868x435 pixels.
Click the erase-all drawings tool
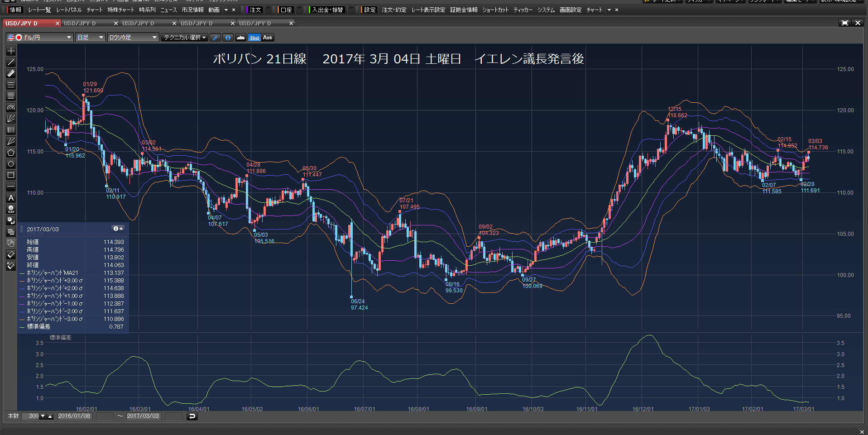pyautogui.click(x=11, y=266)
